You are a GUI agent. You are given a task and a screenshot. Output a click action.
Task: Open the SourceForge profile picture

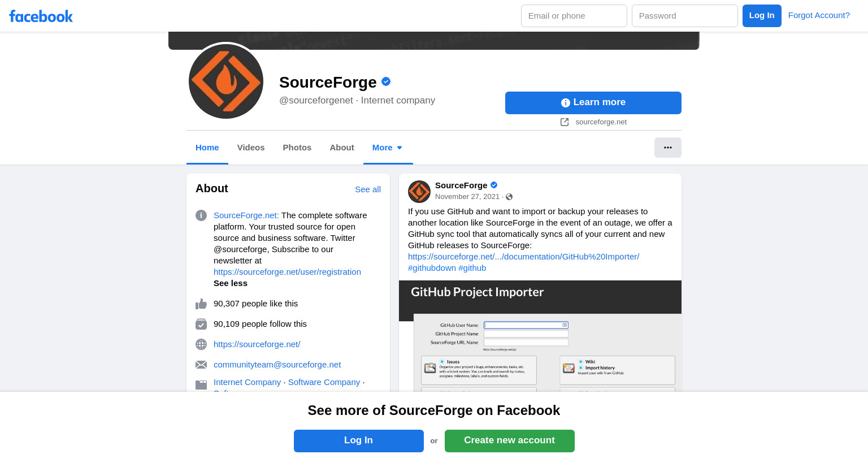click(x=226, y=81)
